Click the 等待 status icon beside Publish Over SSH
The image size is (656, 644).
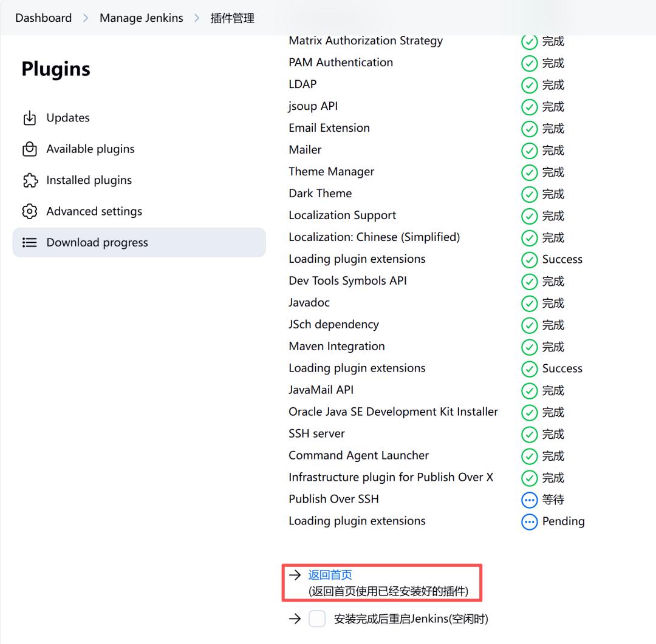529,500
